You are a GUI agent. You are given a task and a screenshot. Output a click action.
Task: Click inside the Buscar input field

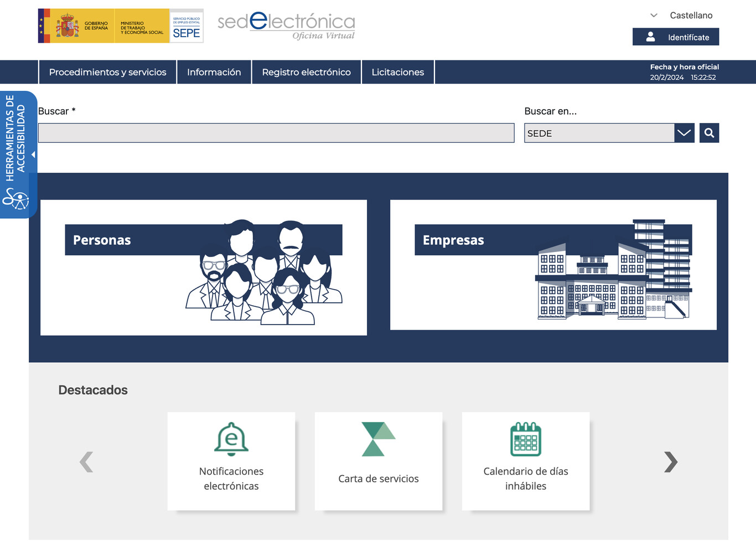tap(276, 133)
